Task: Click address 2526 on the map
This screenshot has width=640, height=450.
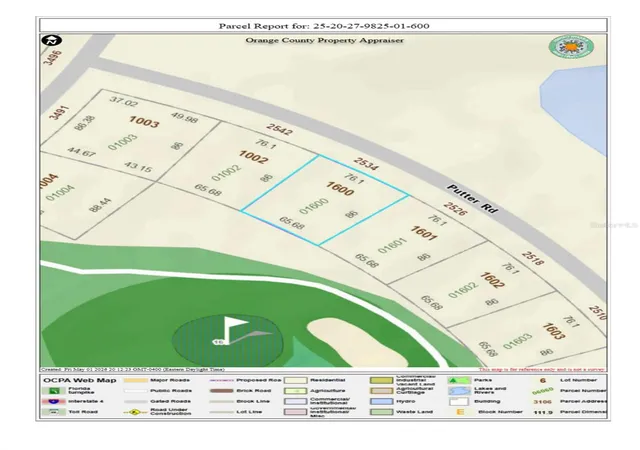Action: point(455,209)
